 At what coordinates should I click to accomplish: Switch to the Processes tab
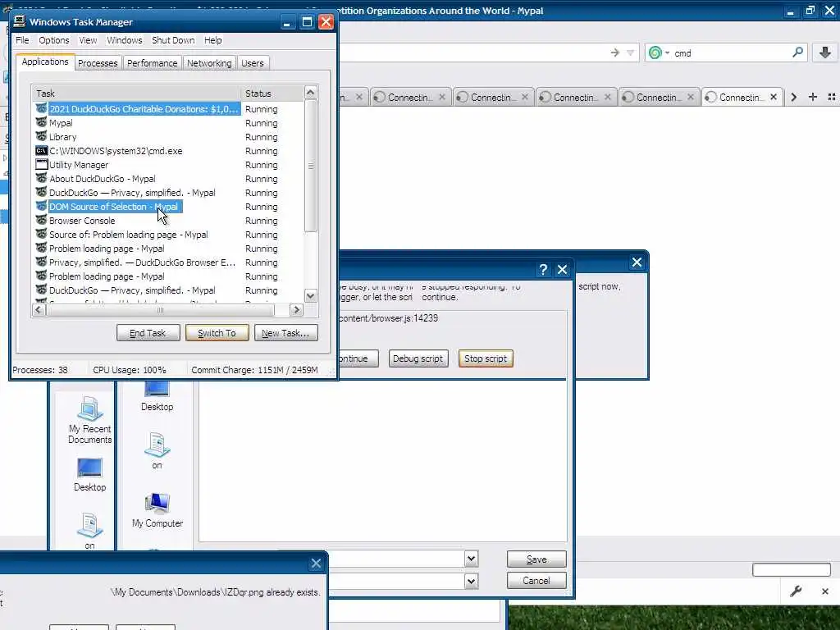coord(98,63)
